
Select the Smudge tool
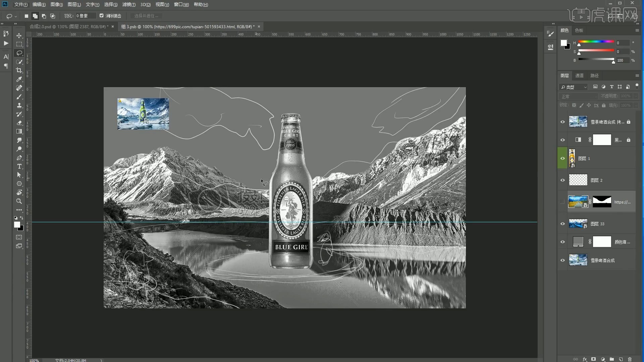pyautogui.click(x=19, y=140)
